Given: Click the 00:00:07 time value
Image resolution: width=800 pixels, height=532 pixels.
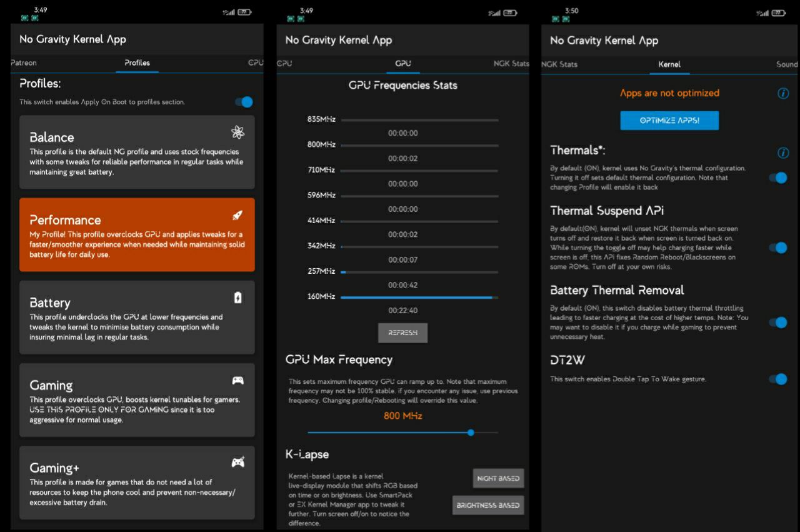Looking at the screenshot, I should tap(403, 259).
